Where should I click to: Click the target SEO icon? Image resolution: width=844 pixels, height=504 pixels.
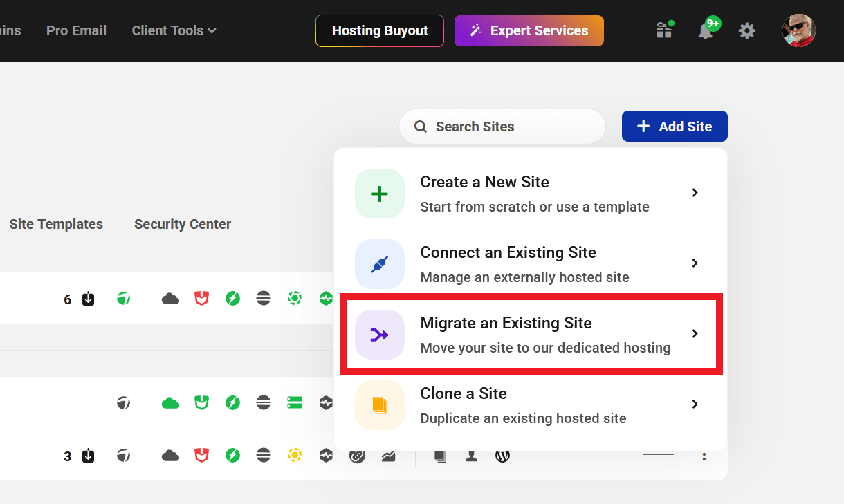(357, 456)
